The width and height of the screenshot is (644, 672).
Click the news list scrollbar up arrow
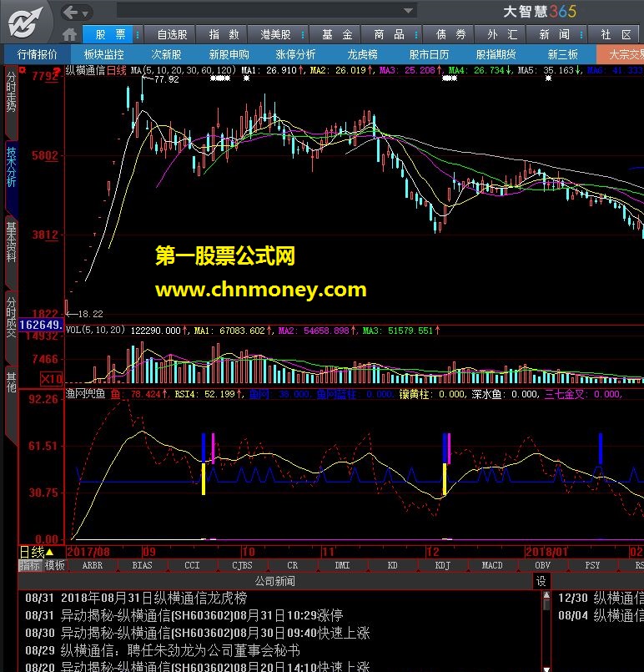coord(546,595)
